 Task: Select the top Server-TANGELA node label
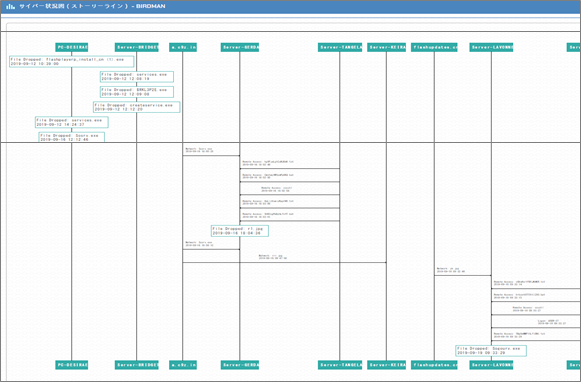click(340, 47)
